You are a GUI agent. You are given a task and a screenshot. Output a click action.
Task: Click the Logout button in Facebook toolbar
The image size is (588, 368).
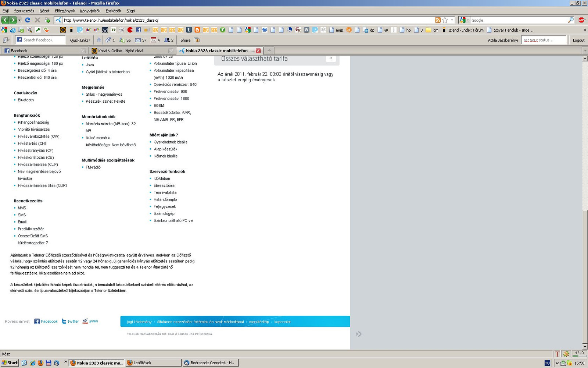[x=578, y=40]
